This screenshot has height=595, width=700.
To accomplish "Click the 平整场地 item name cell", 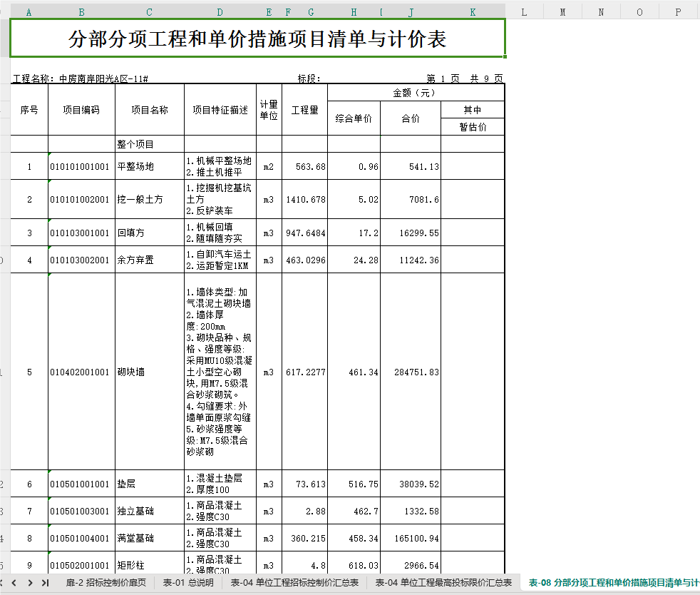I will tap(150, 167).
